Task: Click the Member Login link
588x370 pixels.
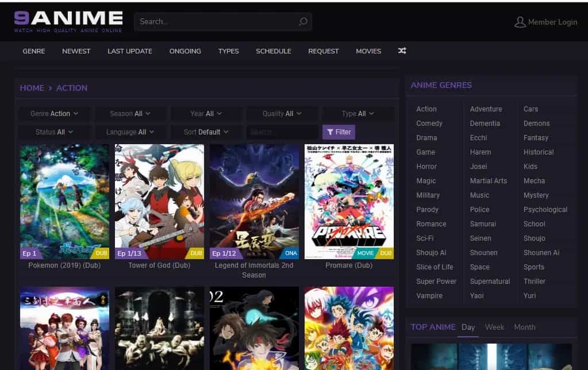Action: click(x=552, y=22)
